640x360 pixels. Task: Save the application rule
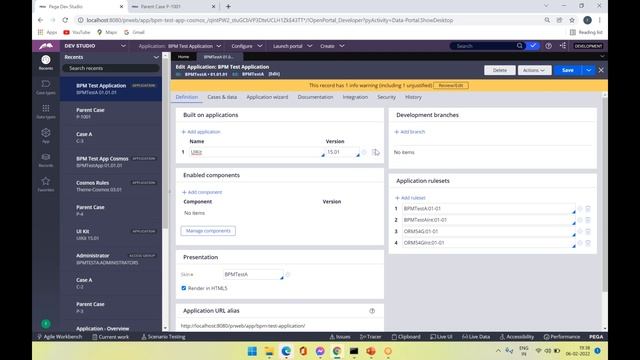click(568, 70)
